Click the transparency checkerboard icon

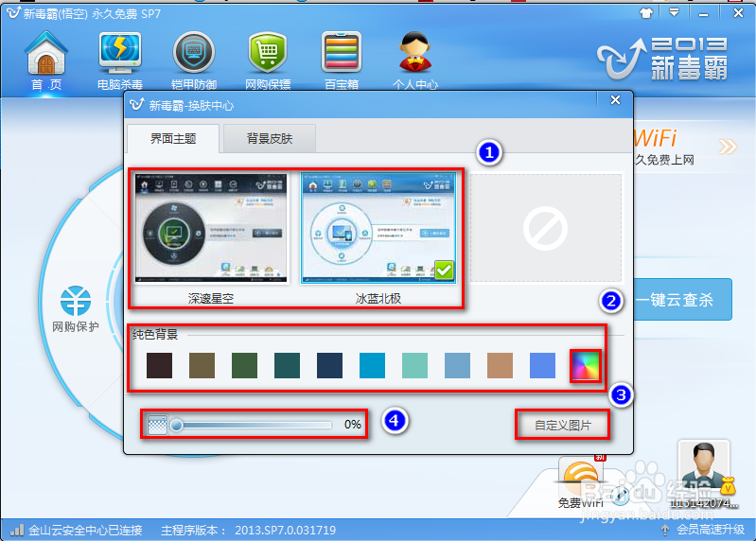click(x=157, y=425)
